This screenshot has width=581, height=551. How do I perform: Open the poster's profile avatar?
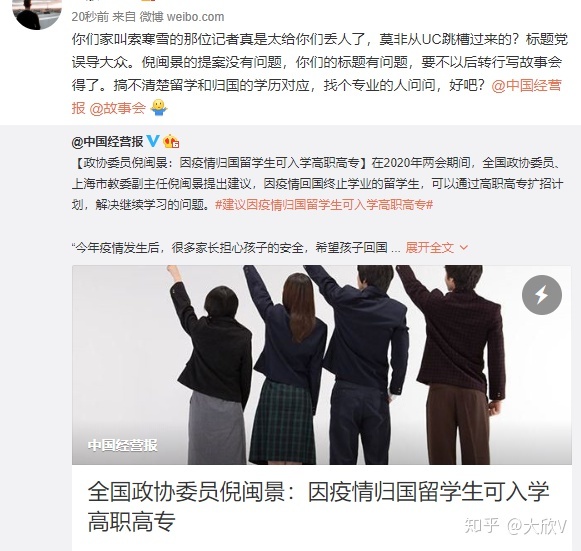[37, 14]
